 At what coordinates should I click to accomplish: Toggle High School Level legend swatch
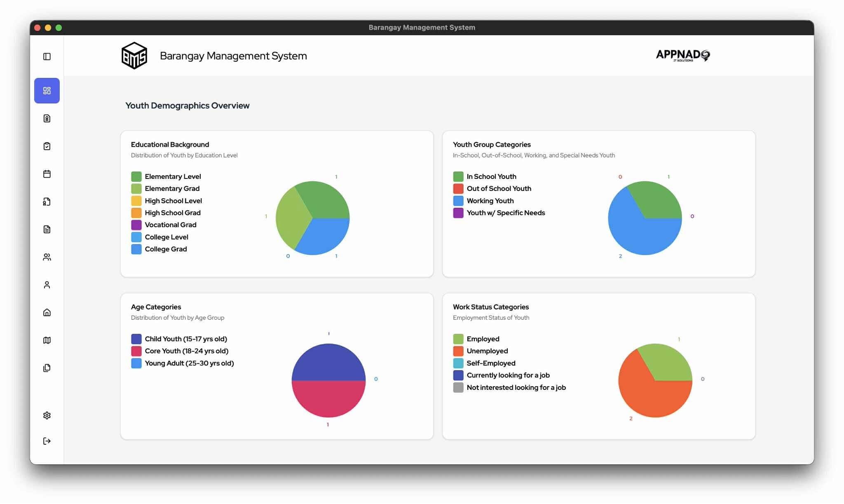136,201
